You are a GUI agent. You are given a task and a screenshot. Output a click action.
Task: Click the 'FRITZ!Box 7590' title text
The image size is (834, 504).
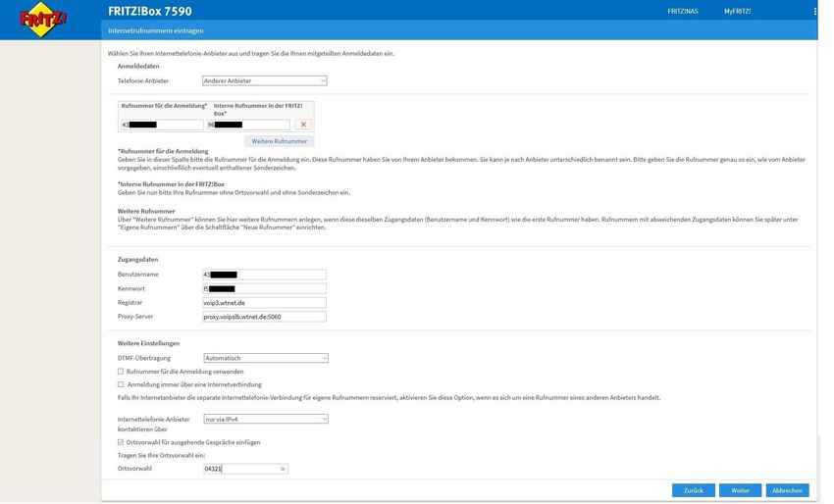(x=150, y=11)
